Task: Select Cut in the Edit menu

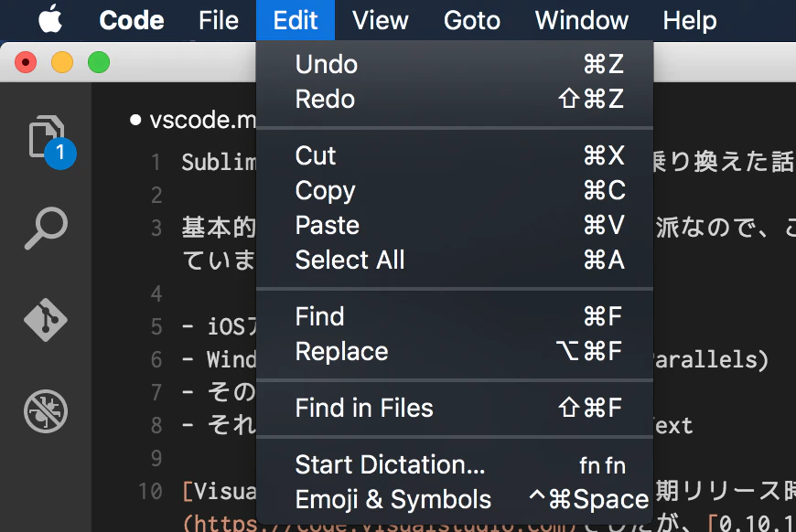Action: [455, 155]
